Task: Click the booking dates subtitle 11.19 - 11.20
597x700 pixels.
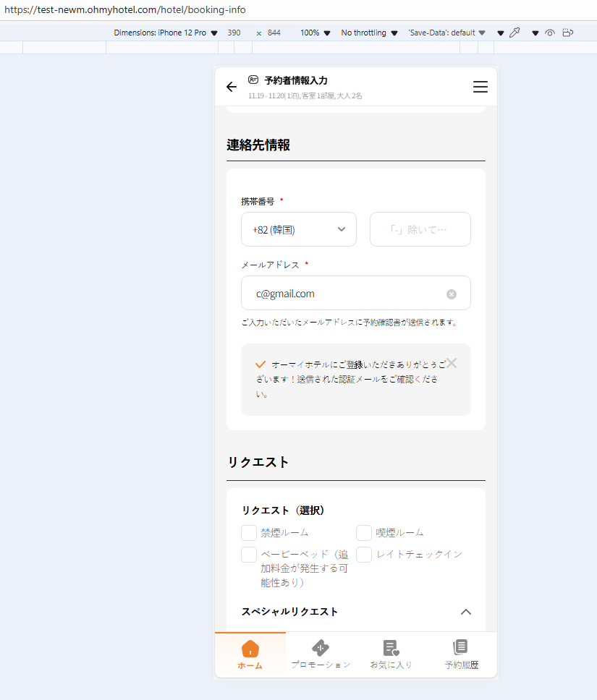Action: tap(305, 96)
